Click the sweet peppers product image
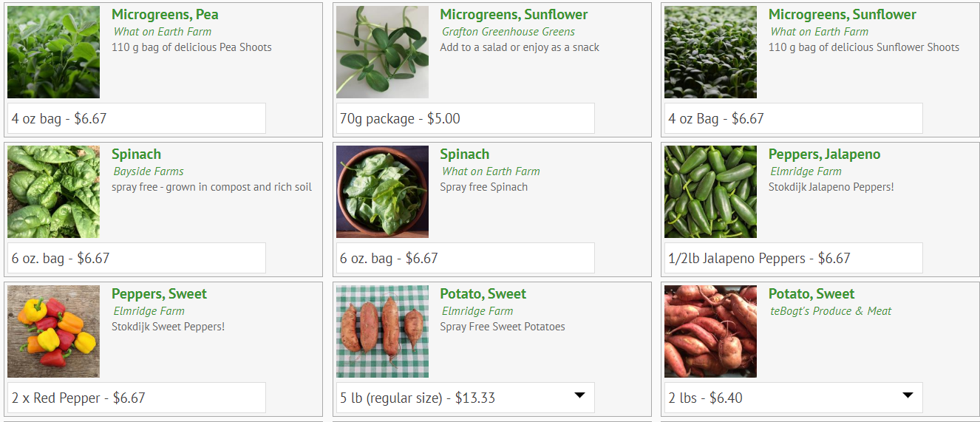980x422 pixels. tap(53, 331)
